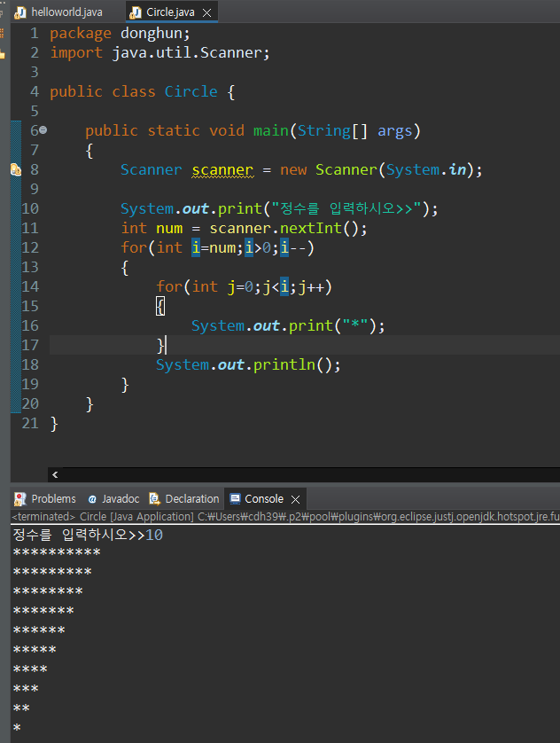The image size is (560, 743).
Task: Click the boxed opening brace on line 15
Action: [160, 306]
